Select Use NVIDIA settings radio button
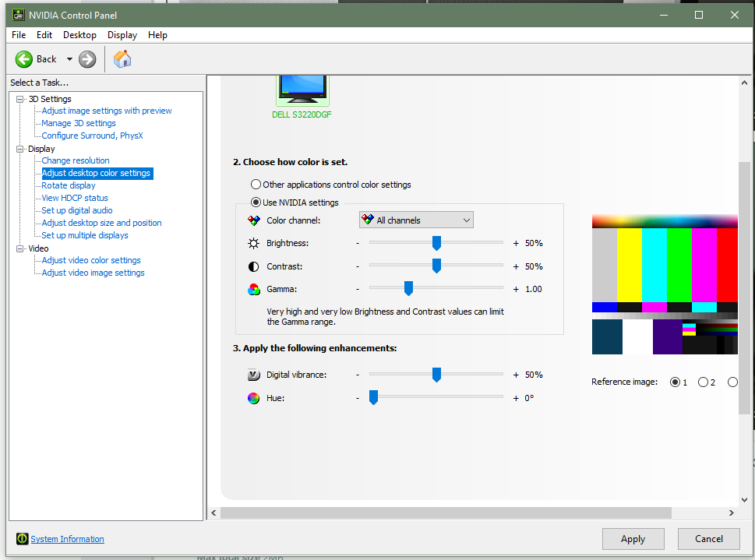This screenshot has height=560, width=755. (x=256, y=203)
